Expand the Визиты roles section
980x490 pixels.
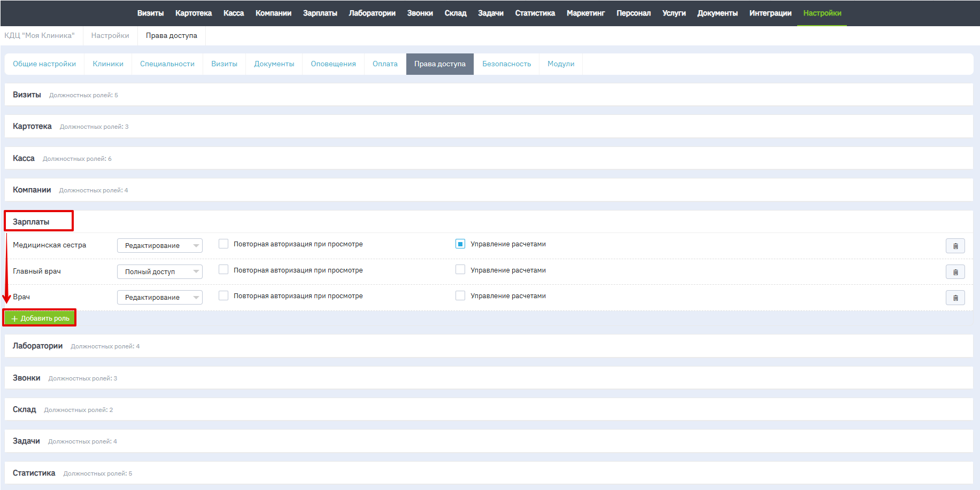click(x=27, y=95)
